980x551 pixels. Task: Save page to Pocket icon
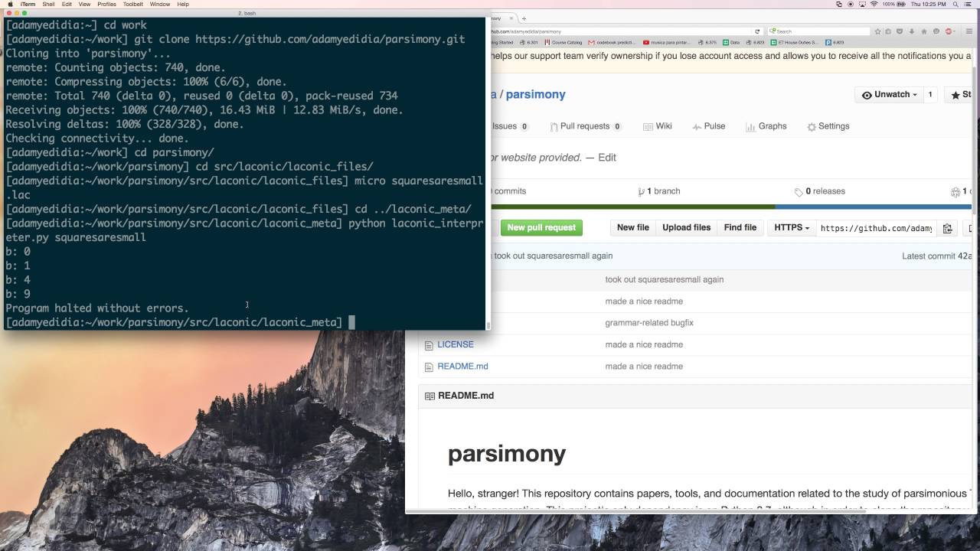901,31
